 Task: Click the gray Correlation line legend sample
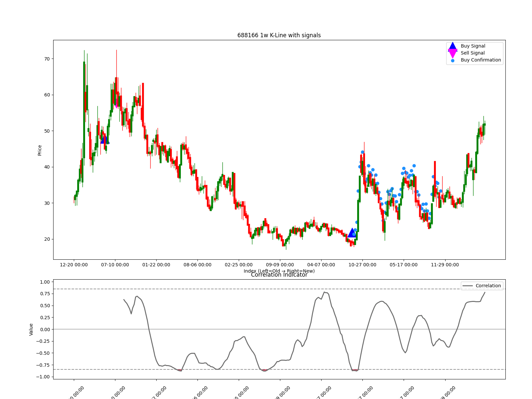tap(467, 286)
